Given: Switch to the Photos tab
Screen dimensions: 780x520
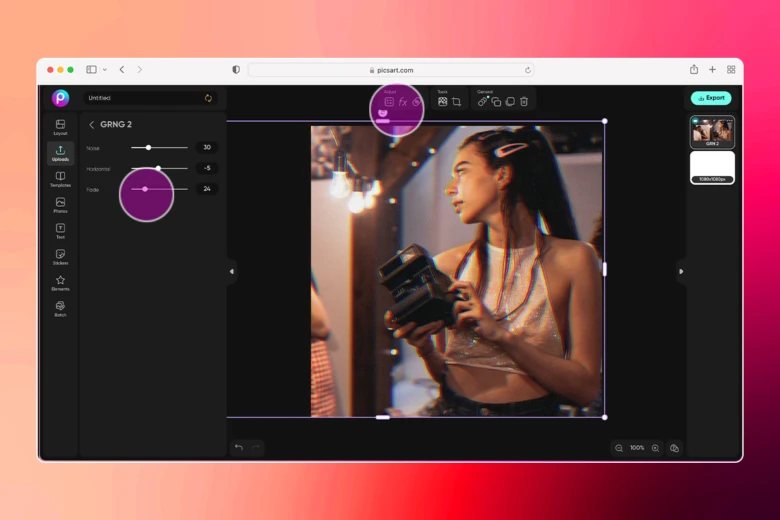Looking at the screenshot, I should 60,204.
